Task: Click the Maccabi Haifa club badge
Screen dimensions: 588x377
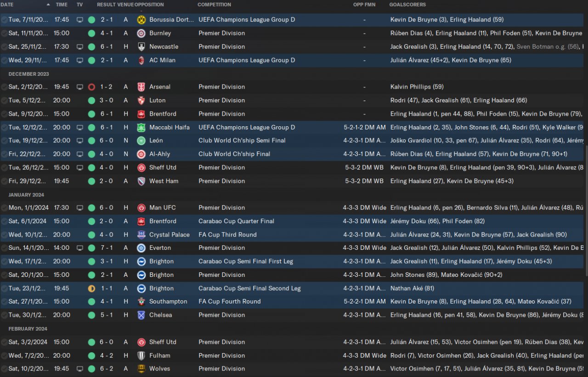Action: [x=141, y=127]
